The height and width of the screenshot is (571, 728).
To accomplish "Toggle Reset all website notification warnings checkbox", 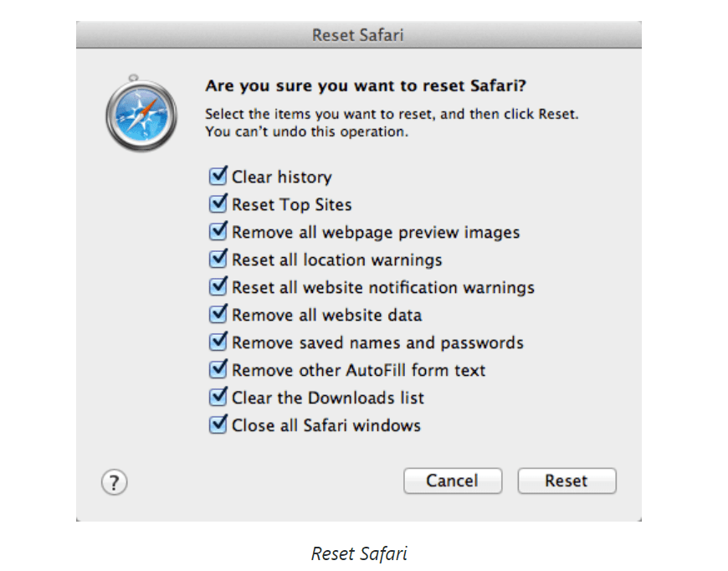I will (x=218, y=286).
